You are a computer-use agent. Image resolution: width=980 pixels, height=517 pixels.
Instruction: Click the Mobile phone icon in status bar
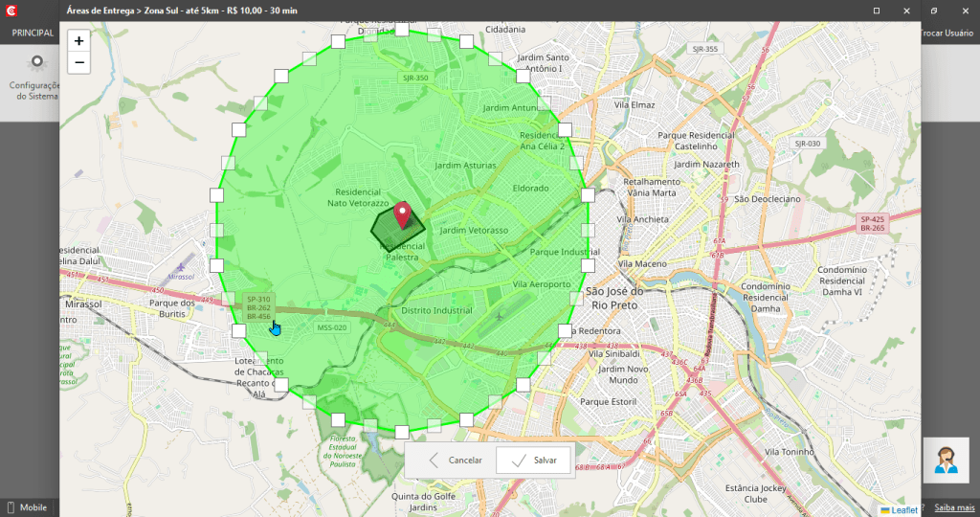(x=11, y=507)
